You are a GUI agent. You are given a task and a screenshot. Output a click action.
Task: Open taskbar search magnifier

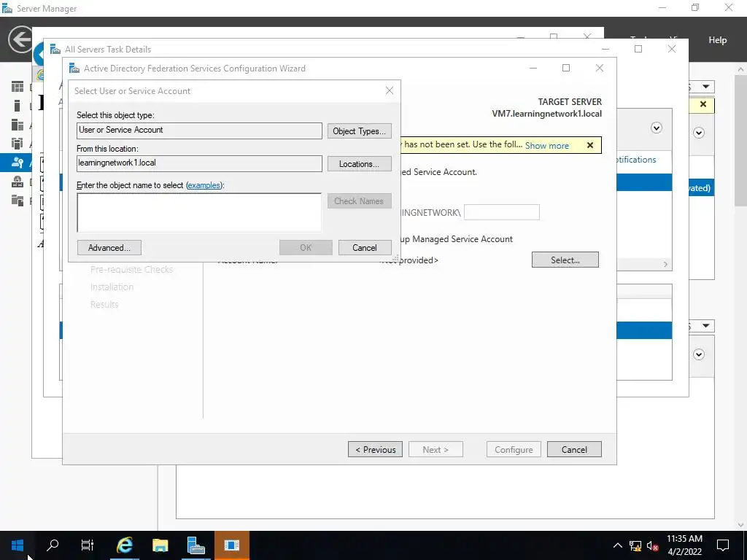pyautogui.click(x=53, y=545)
